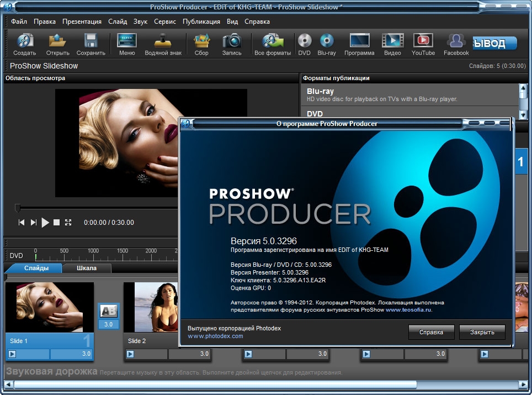Open the Slide menu in the menu bar

(x=118, y=22)
